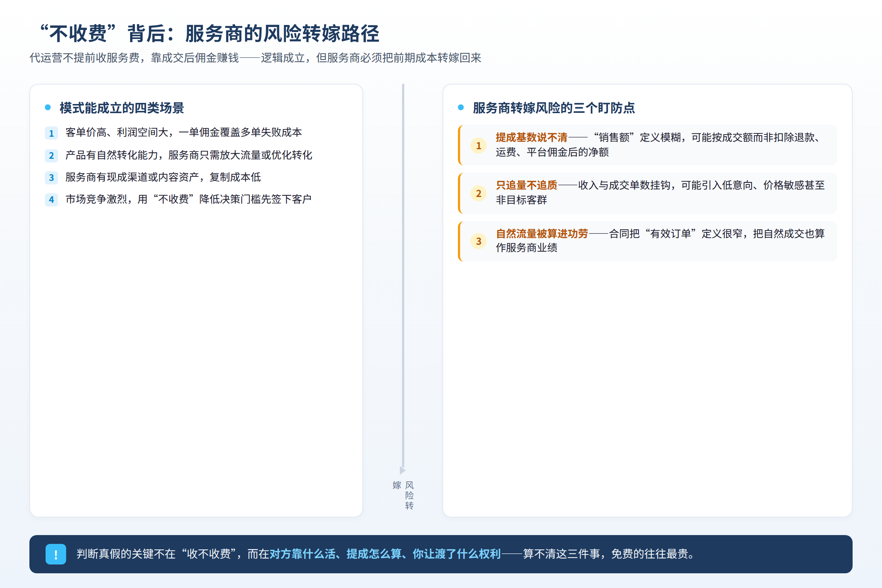Click the highlighted text 你让渡了什么权利
Image resolution: width=882 pixels, height=588 pixels.
457,554
